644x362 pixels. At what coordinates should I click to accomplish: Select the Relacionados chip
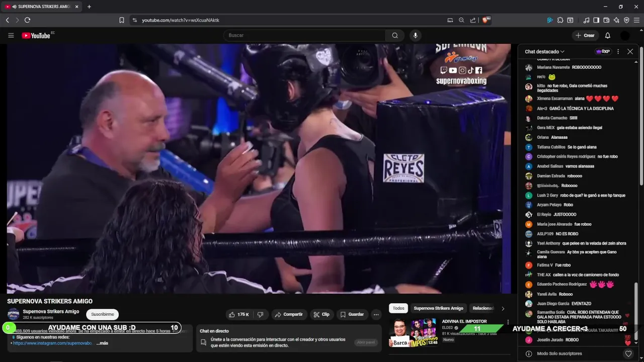click(x=483, y=308)
